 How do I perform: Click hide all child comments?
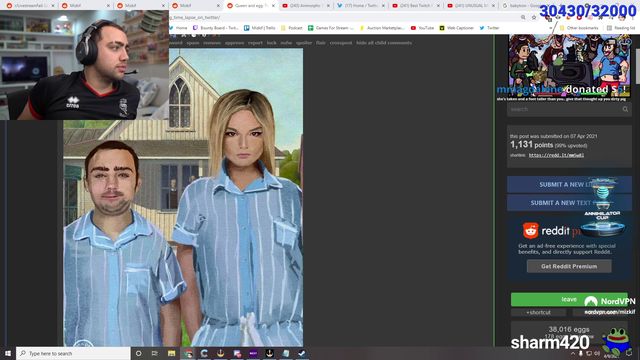pos(384,42)
